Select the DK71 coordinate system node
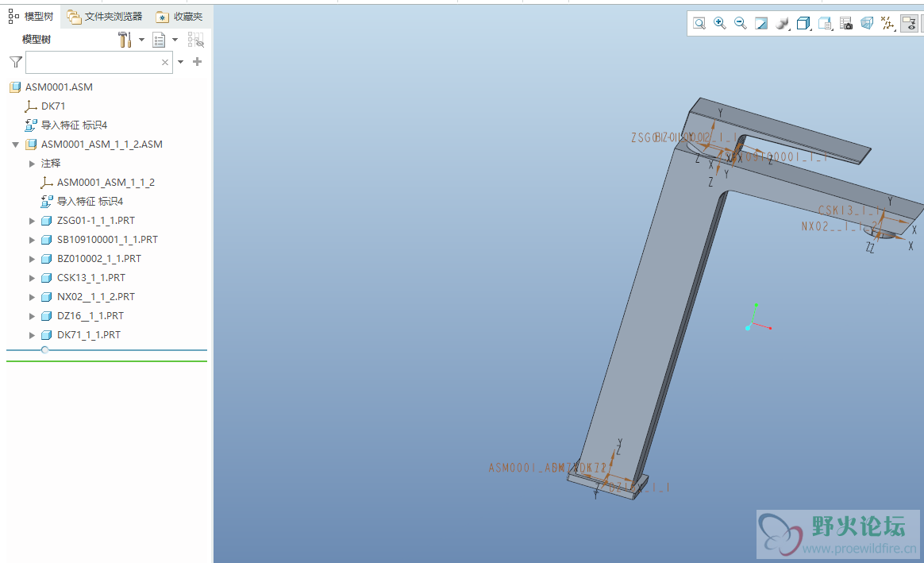This screenshot has width=924, height=563. pyautogui.click(x=53, y=106)
